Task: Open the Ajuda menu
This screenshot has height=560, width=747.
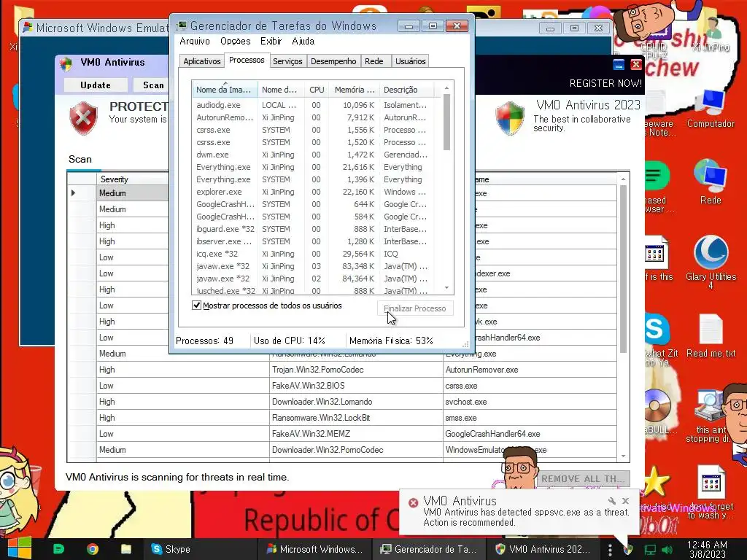Action: pyautogui.click(x=303, y=41)
